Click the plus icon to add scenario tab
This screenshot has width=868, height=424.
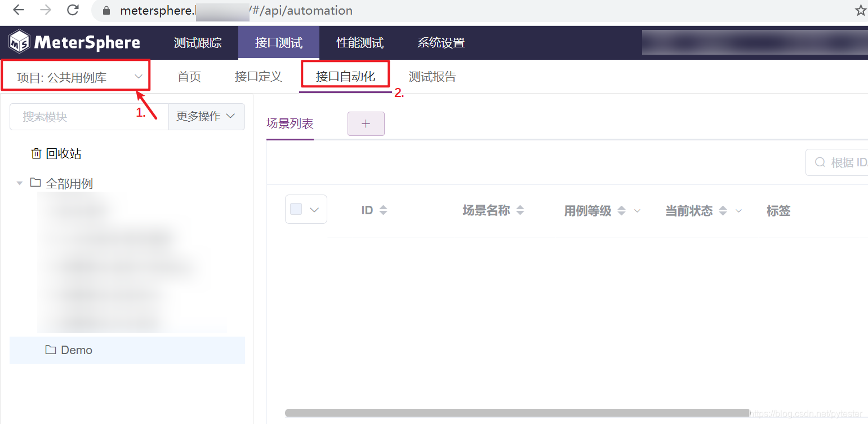[x=366, y=123]
